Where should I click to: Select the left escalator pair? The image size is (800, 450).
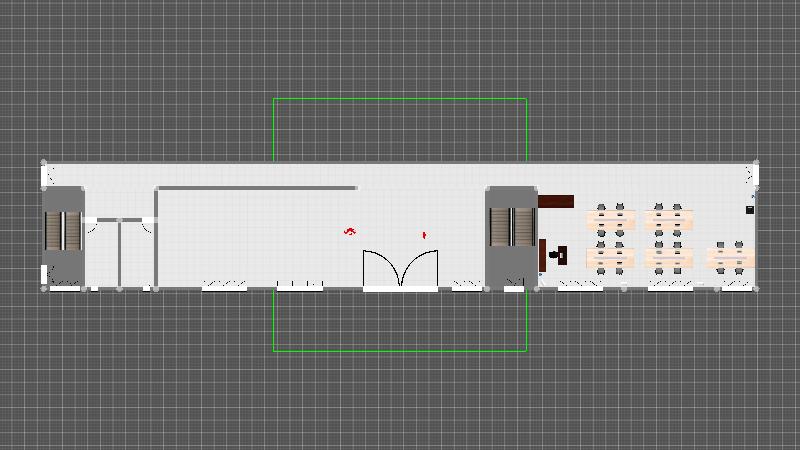(x=63, y=230)
